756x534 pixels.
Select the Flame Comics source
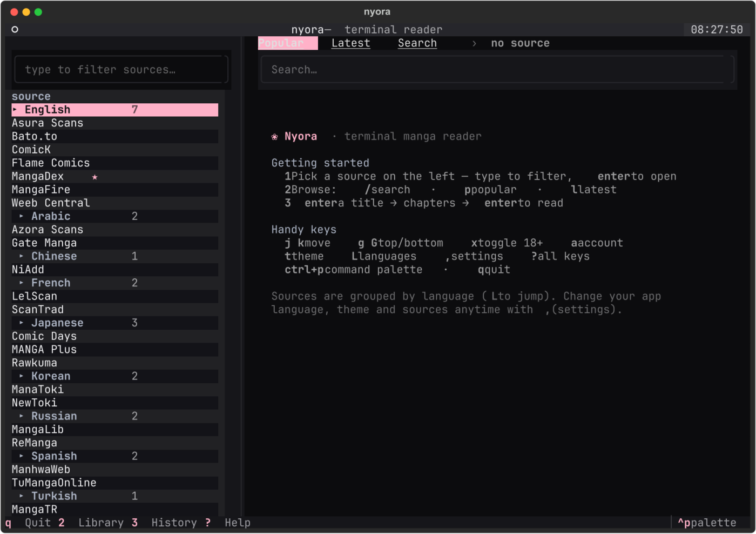point(115,163)
